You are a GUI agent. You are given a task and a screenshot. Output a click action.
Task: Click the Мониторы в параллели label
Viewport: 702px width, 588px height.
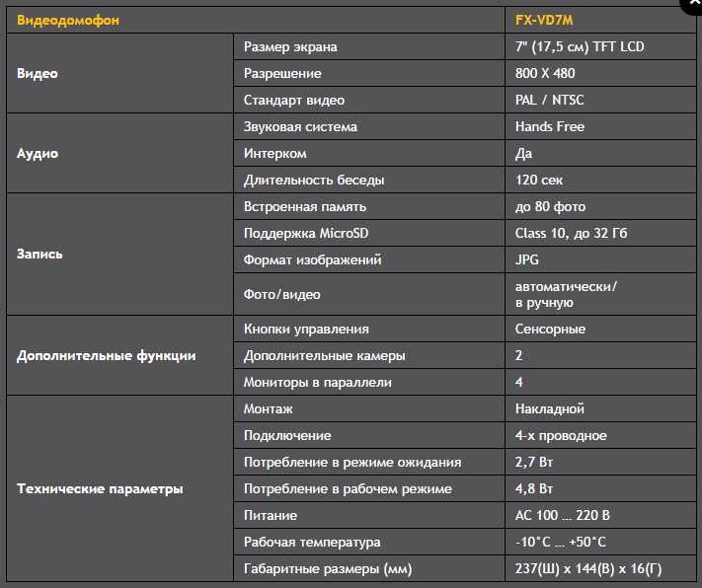point(317,382)
